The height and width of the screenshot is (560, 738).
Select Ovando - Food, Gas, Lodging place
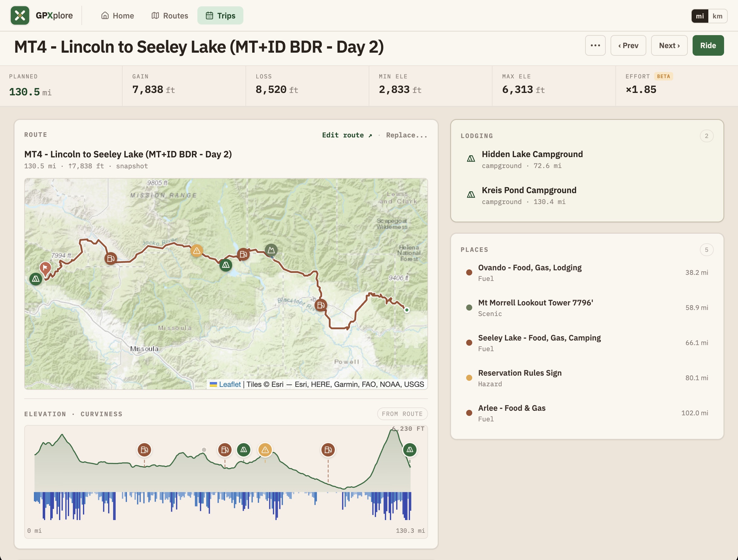587,272
